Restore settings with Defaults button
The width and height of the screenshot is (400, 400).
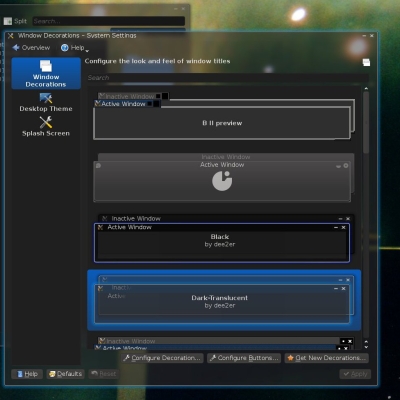[x=66, y=374]
